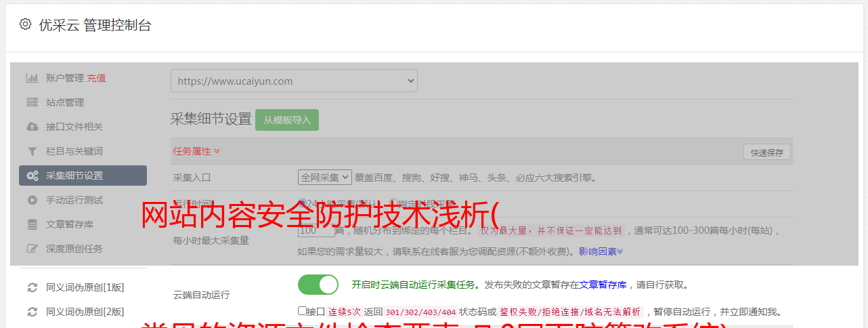This screenshot has height=328, width=868.
Task: Click the 每小时最大采集量 input showing 100
Action: tap(316, 230)
